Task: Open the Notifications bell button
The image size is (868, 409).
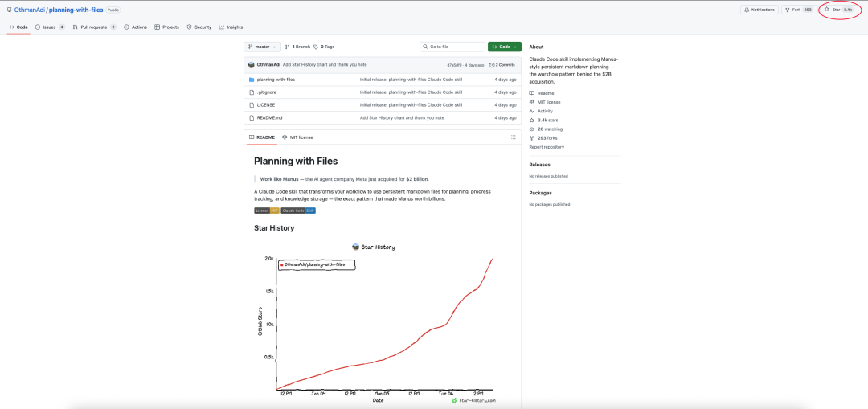Action: click(x=759, y=10)
